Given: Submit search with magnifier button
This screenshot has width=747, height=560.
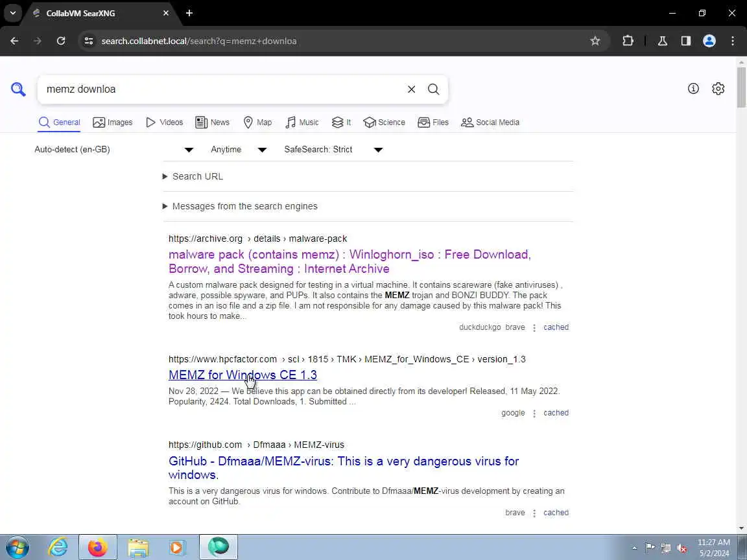Looking at the screenshot, I should (433, 89).
